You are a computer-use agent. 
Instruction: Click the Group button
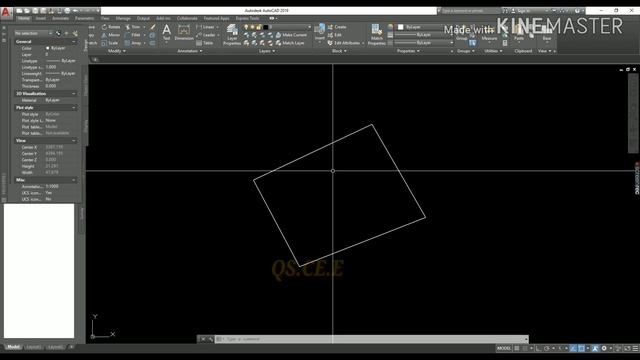[x=462, y=33]
